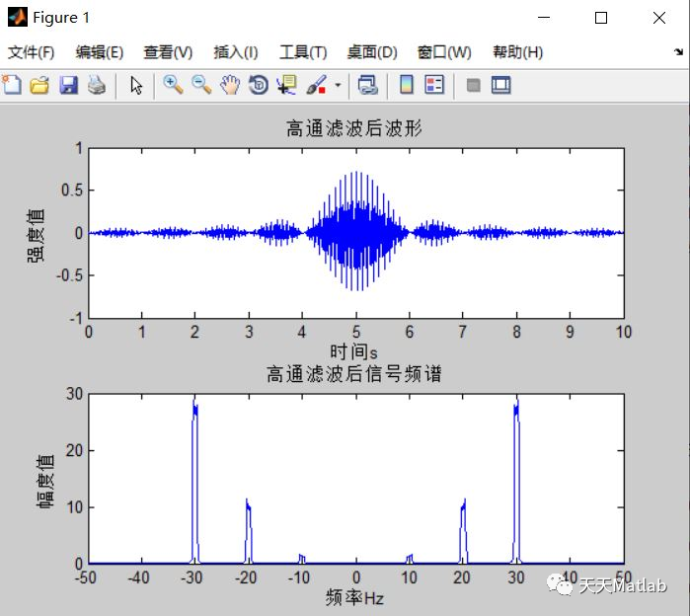Click the small spectrum peak at -10 Hz
The image size is (690, 616).
(302, 559)
